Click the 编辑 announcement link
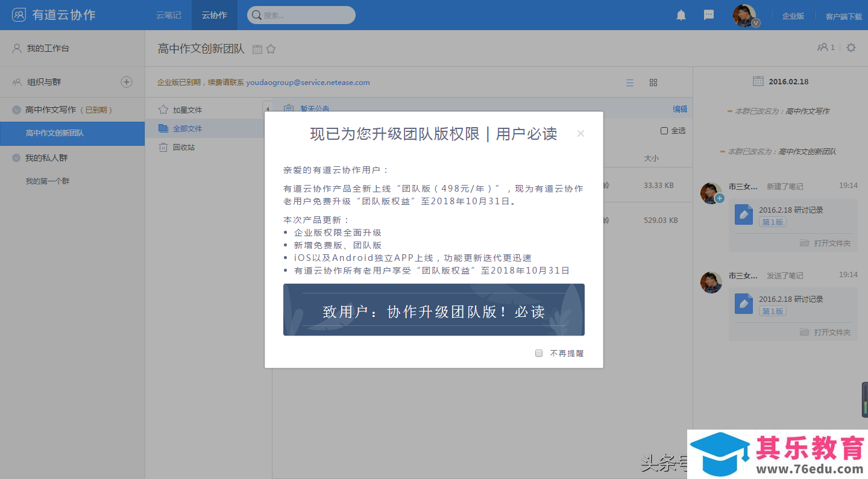This screenshot has width=868, height=479. coord(680,109)
